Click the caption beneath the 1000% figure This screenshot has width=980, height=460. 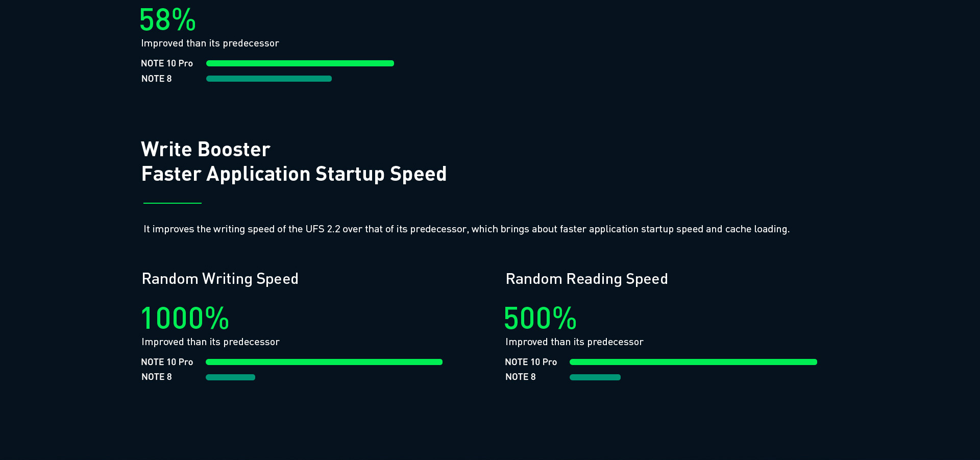(x=210, y=342)
